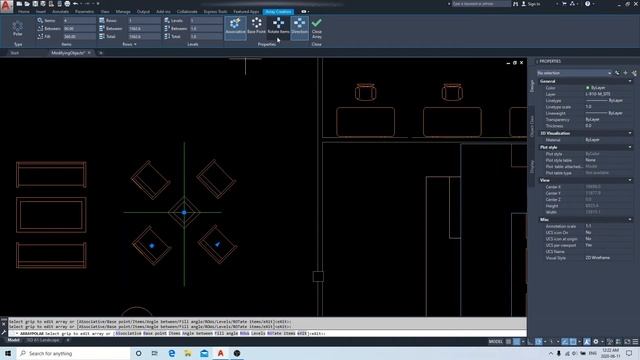Click the Visual Style 2D Wireframe value
The width and height of the screenshot is (640, 360).
tap(598, 258)
